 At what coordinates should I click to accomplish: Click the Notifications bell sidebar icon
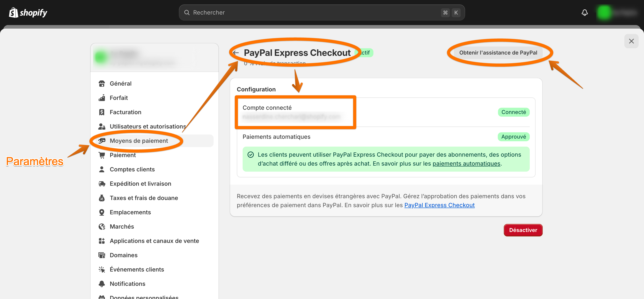(102, 284)
